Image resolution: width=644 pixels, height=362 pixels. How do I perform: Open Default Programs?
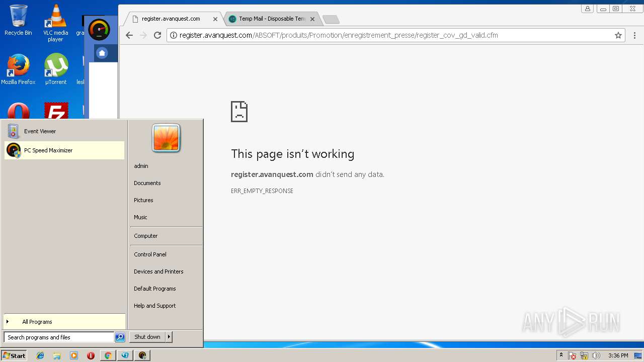point(166,289)
